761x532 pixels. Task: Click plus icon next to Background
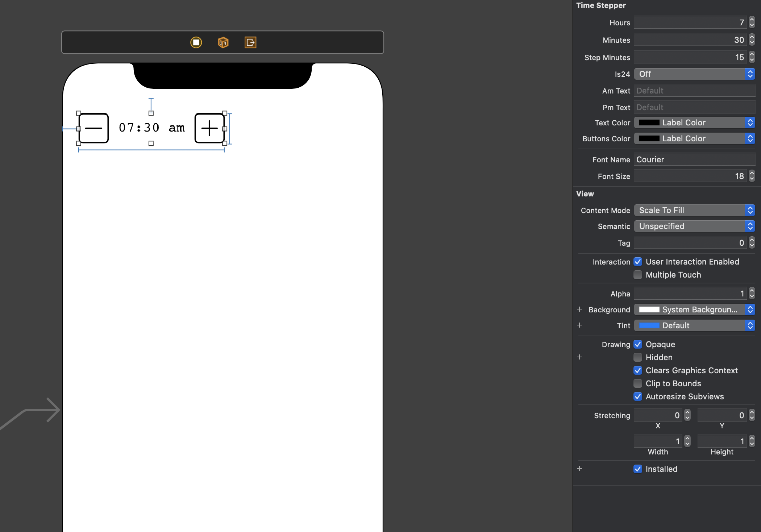579,309
